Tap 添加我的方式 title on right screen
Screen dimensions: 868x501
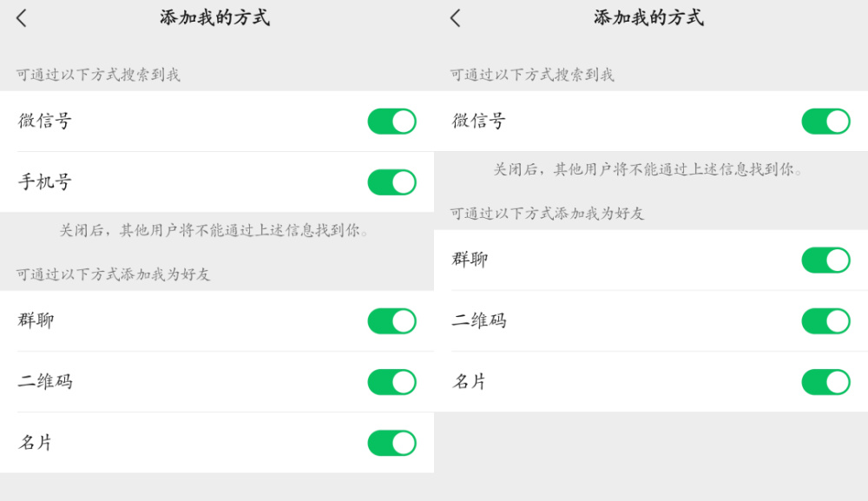pos(648,18)
